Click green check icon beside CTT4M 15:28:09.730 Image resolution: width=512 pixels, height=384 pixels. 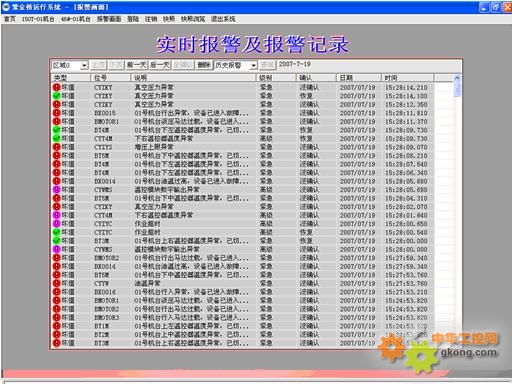56,138
